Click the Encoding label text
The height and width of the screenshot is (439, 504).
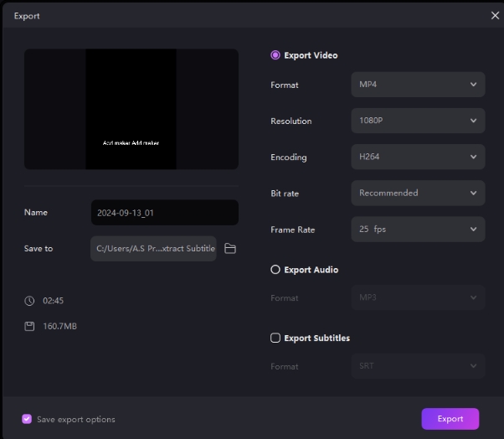(x=289, y=158)
